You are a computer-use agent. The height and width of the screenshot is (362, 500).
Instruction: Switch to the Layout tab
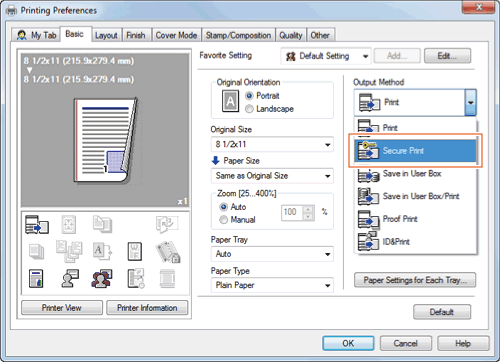106,35
